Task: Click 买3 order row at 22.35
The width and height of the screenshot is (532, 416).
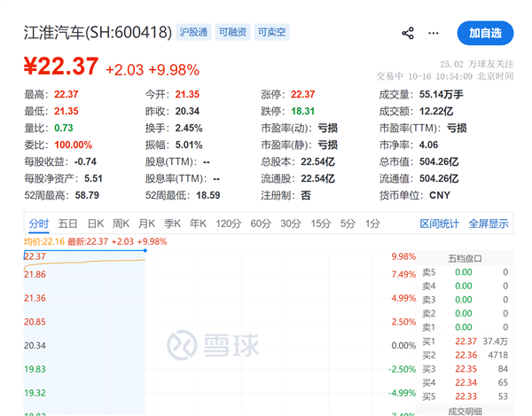Action: click(465, 369)
